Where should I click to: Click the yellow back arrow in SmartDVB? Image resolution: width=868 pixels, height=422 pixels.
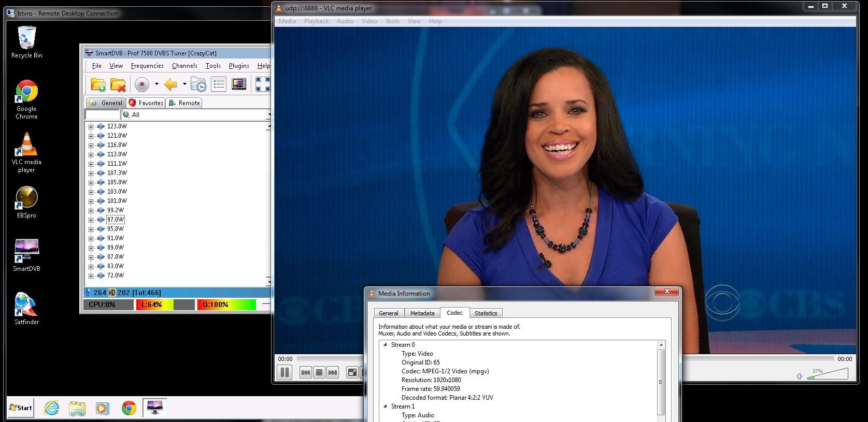pyautogui.click(x=170, y=84)
